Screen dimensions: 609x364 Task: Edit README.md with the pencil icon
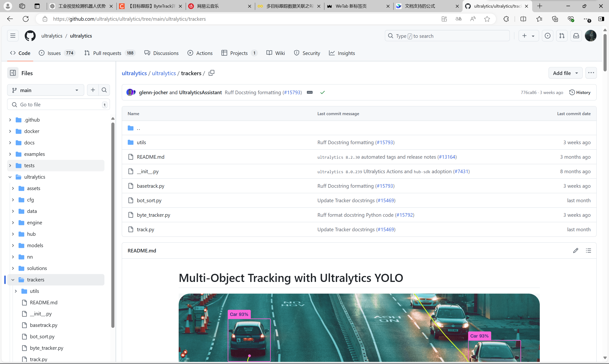tap(576, 251)
